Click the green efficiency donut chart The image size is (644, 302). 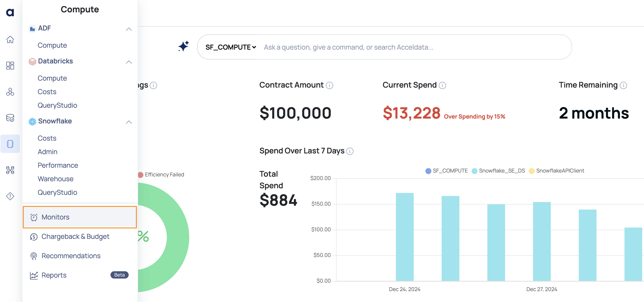[x=178, y=237]
